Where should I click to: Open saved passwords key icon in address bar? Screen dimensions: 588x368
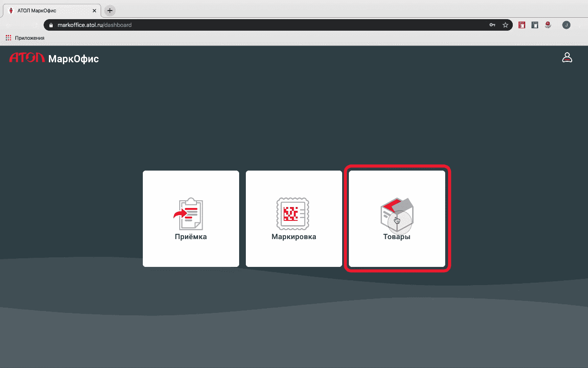pyautogui.click(x=492, y=25)
